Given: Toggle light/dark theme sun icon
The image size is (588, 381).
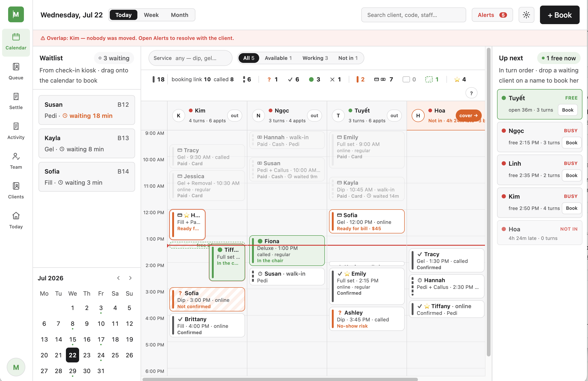Looking at the screenshot, I should click(x=526, y=15).
